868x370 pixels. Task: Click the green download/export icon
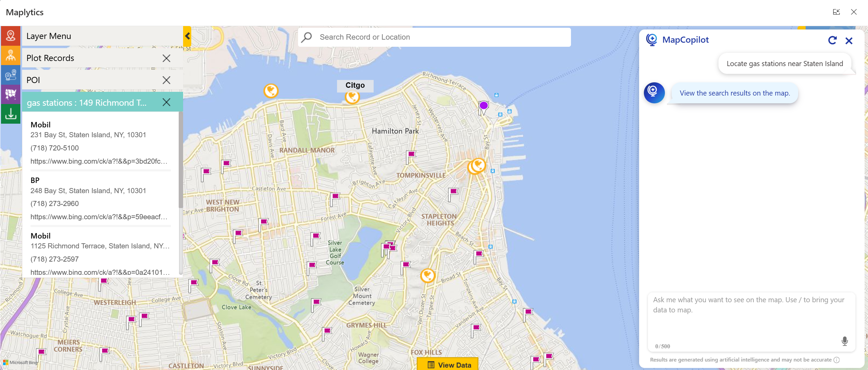[x=10, y=114]
